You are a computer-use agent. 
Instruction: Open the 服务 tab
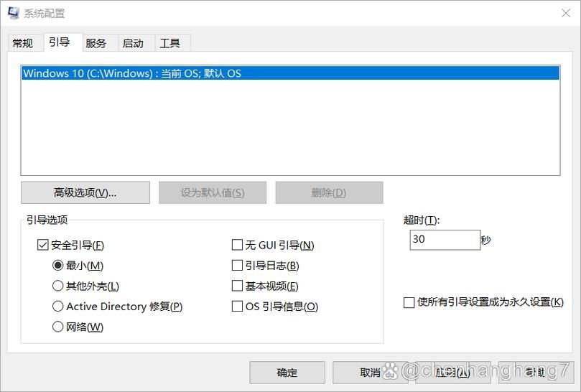pos(96,43)
